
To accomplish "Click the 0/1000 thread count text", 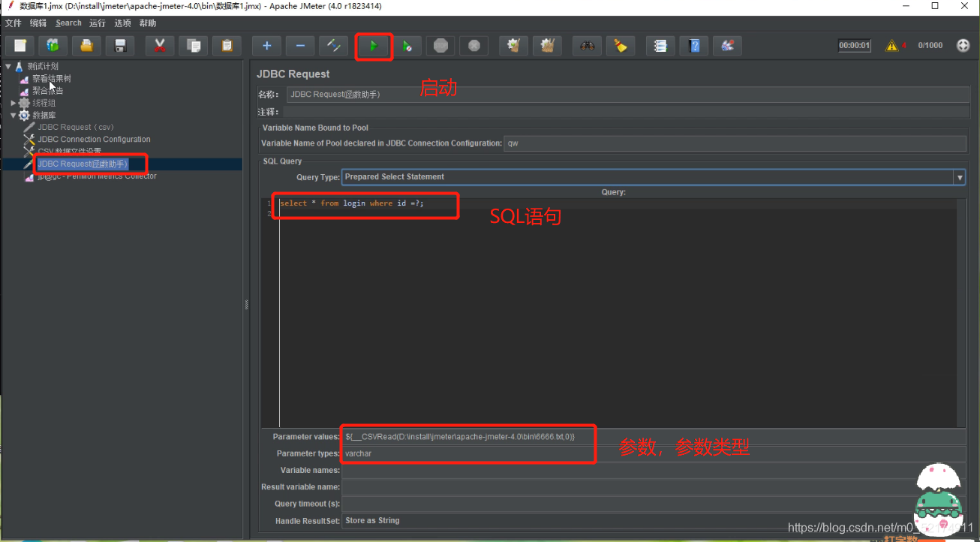I will (930, 45).
